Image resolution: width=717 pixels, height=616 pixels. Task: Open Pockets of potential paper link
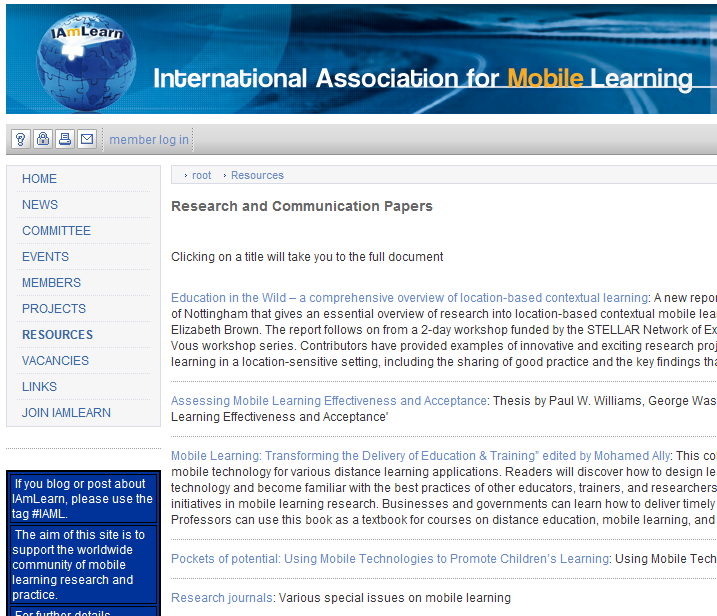coord(390,559)
